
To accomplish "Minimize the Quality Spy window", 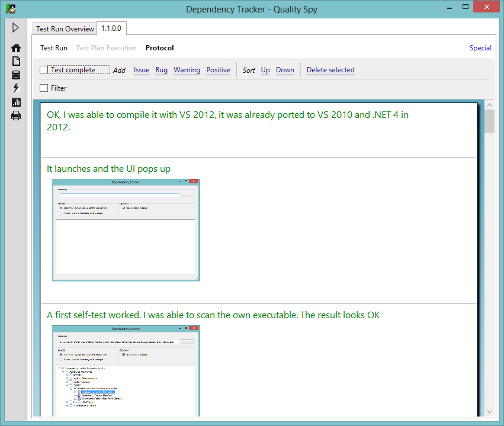I will [450, 7].
